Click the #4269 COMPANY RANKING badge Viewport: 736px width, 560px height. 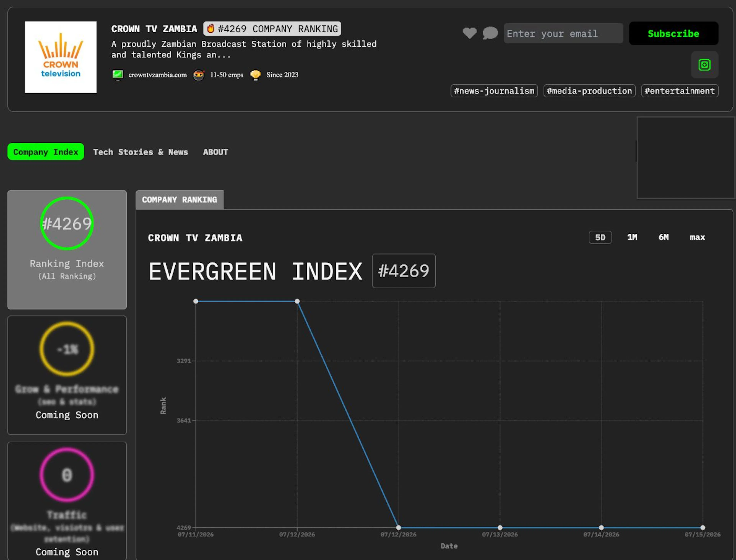pyautogui.click(x=272, y=29)
